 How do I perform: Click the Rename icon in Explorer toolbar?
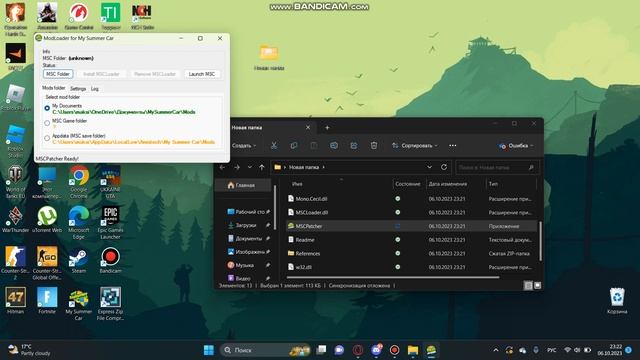(x=334, y=146)
